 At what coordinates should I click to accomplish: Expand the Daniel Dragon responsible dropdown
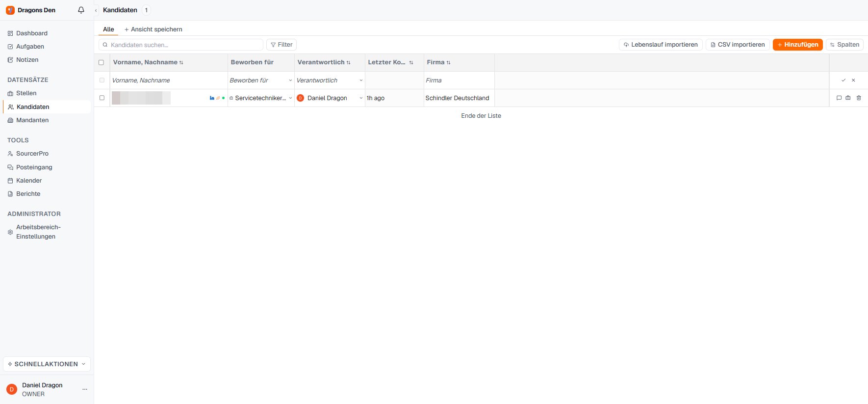click(361, 98)
